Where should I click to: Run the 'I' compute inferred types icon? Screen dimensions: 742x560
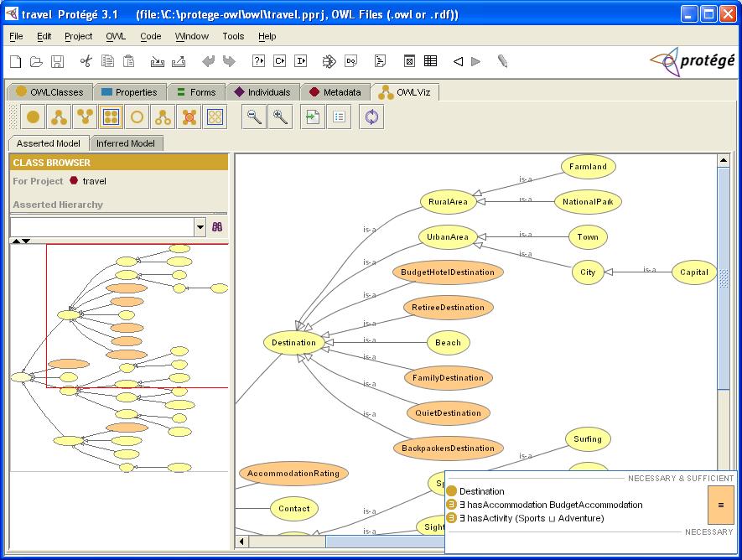(x=300, y=61)
